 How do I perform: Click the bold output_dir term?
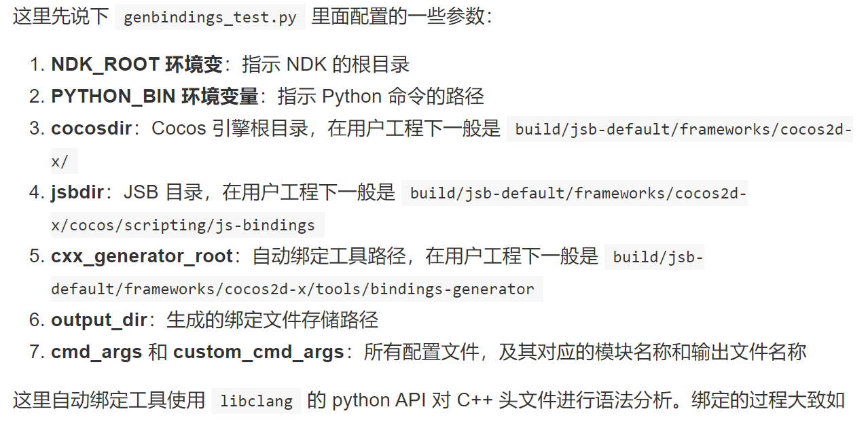[98, 320]
